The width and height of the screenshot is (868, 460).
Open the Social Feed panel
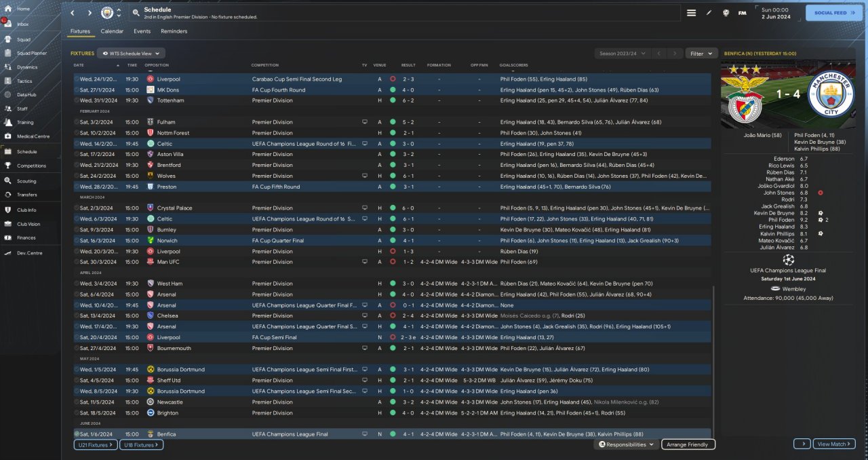tap(833, 12)
